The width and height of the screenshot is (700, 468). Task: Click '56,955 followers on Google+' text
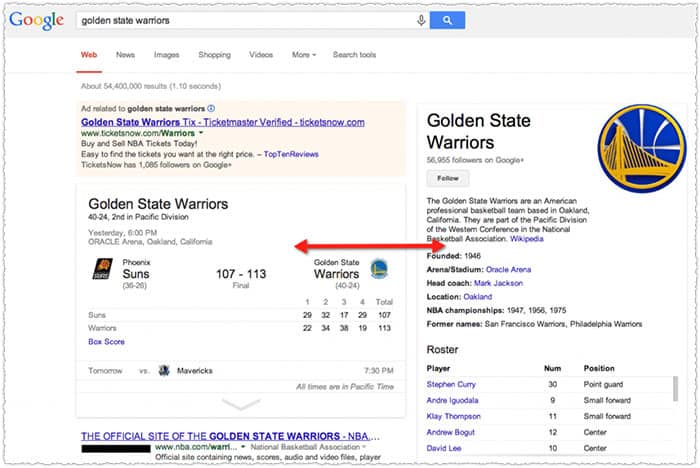475,160
